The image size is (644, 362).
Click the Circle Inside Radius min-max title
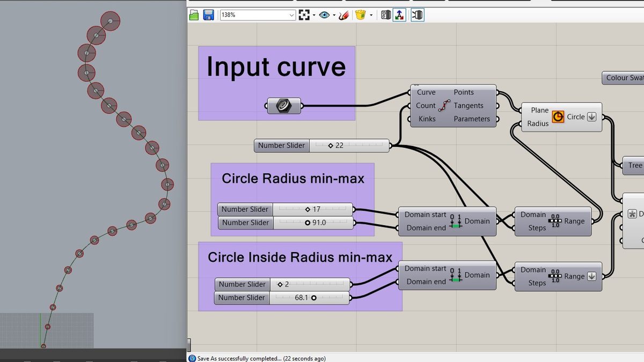[x=301, y=257]
